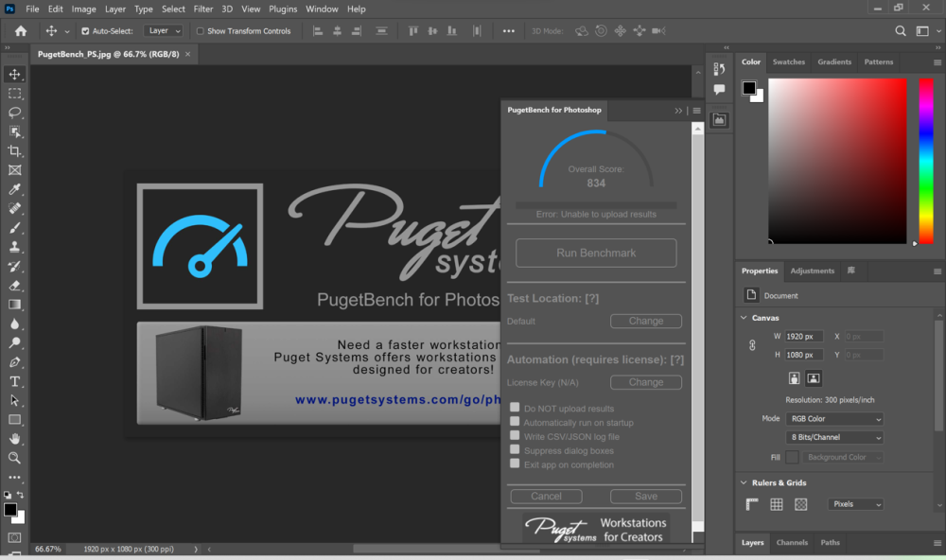Click the foreground color swatch in Color panel
This screenshot has width=946, height=560.
748,88
